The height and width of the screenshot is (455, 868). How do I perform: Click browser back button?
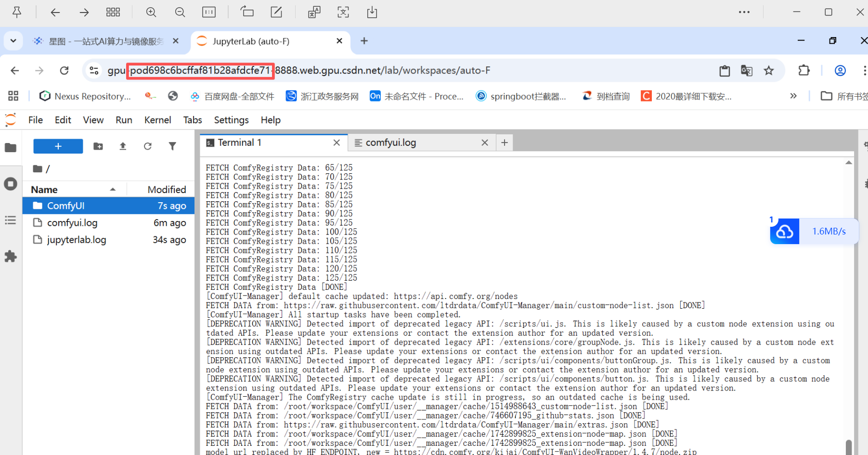tap(15, 71)
